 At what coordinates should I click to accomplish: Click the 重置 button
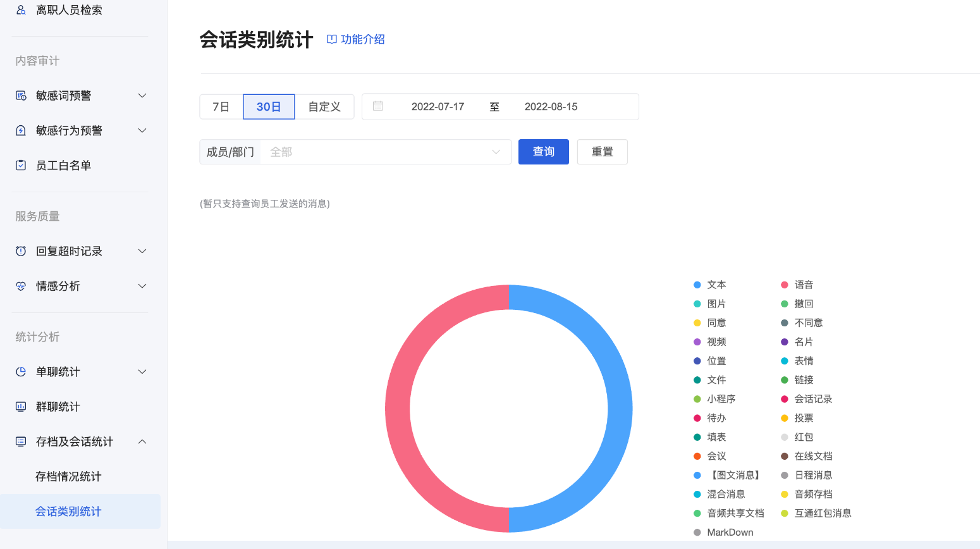pos(603,152)
